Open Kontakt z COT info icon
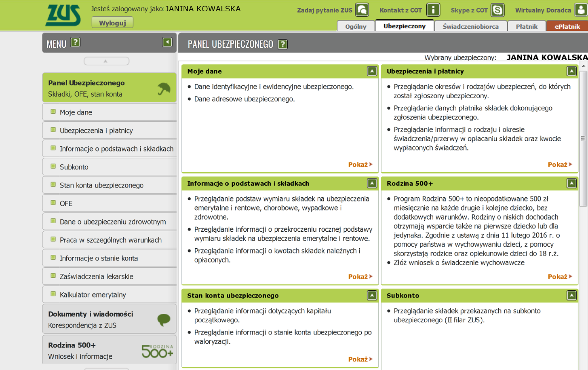This screenshot has width=588, height=370. pos(433,10)
